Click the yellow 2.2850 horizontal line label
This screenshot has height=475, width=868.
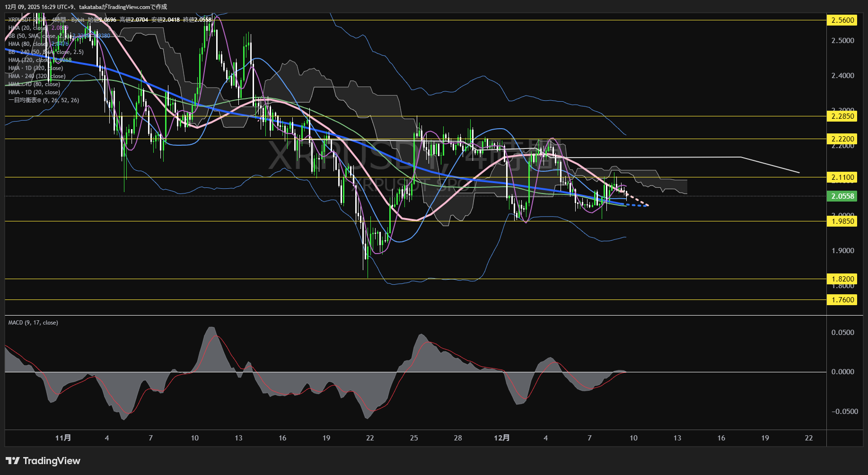coord(842,116)
